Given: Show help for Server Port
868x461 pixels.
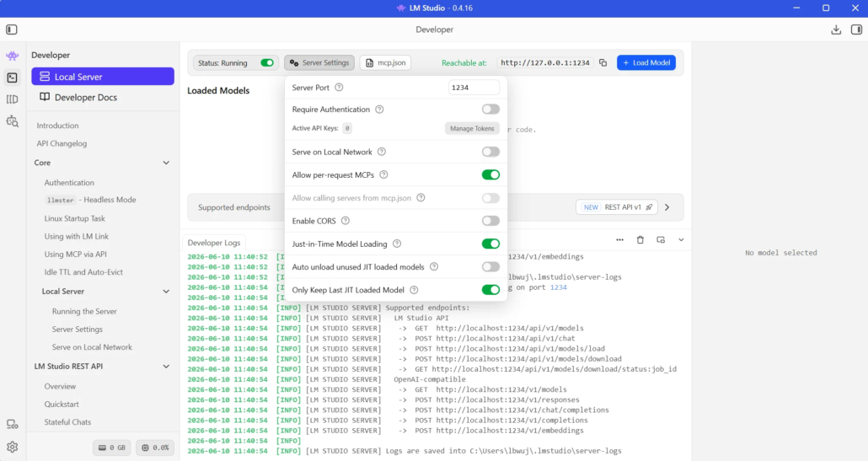Looking at the screenshot, I should (x=339, y=88).
